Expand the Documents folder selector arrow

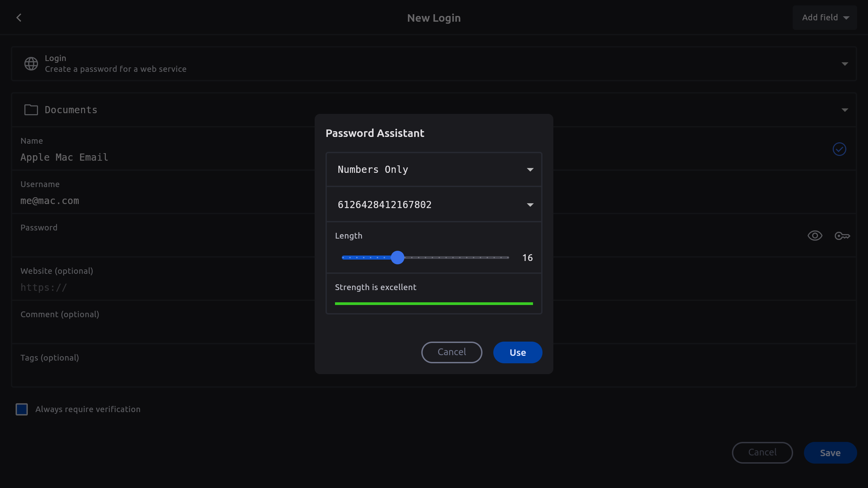click(845, 110)
